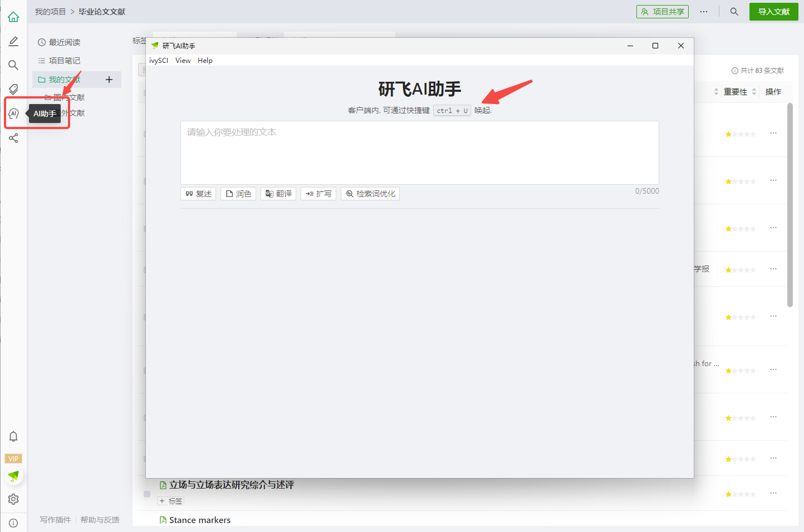
Task: Open the share network icon in sidebar
Action: pyautogui.click(x=13, y=138)
